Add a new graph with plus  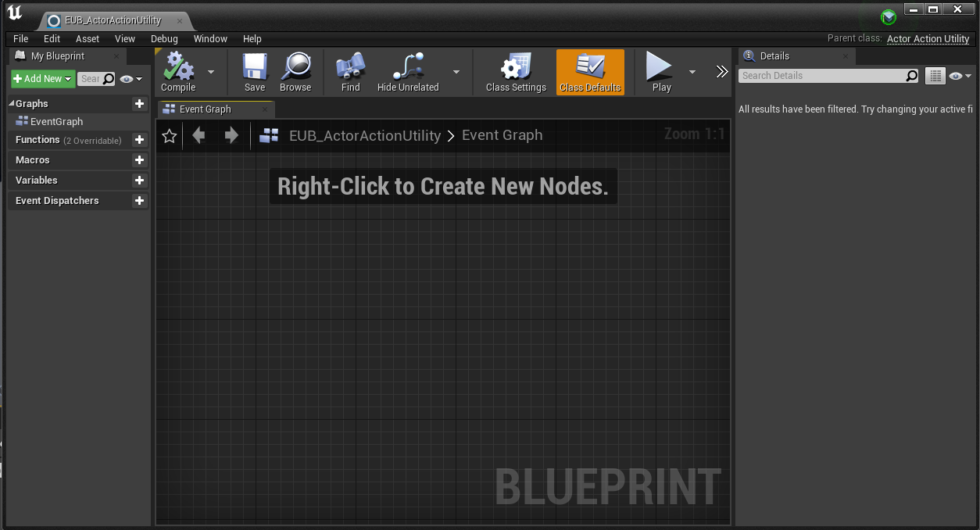[139, 103]
